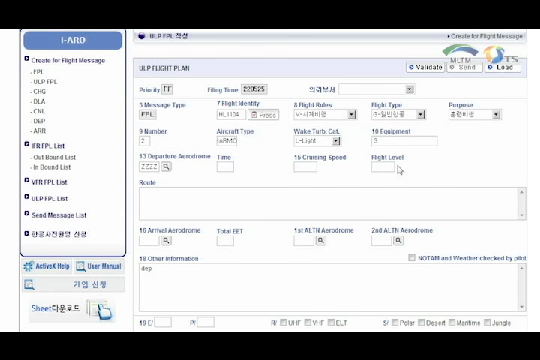Check NOTAM and Weather checked by pilot
Image resolution: width=540 pixels, height=360 pixels.
412,258
